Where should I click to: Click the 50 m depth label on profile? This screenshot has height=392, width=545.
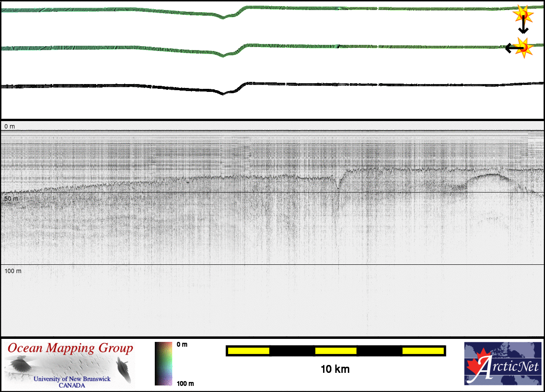pyautogui.click(x=11, y=199)
